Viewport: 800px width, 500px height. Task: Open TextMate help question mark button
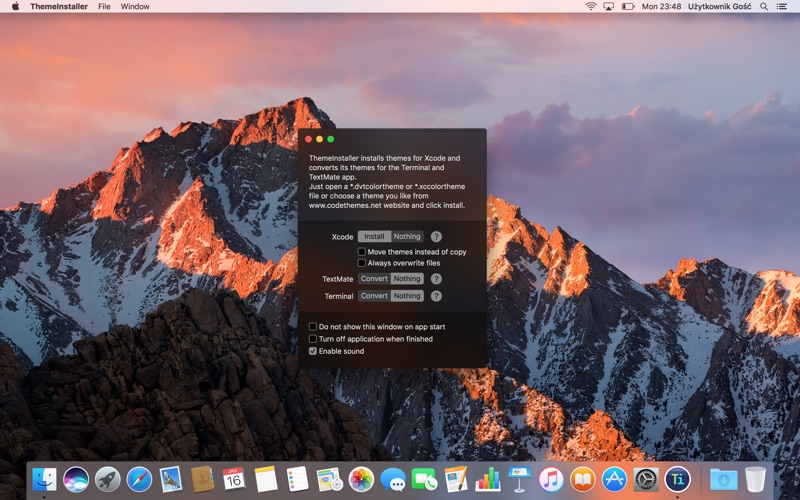[x=436, y=279]
